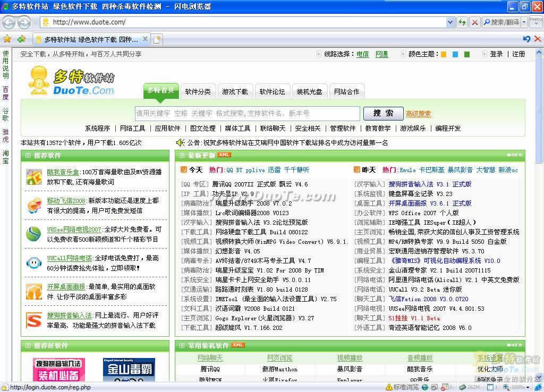Click the 注册 register link
The width and height of the screenshot is (544, 392).
[x=518, y=54]
